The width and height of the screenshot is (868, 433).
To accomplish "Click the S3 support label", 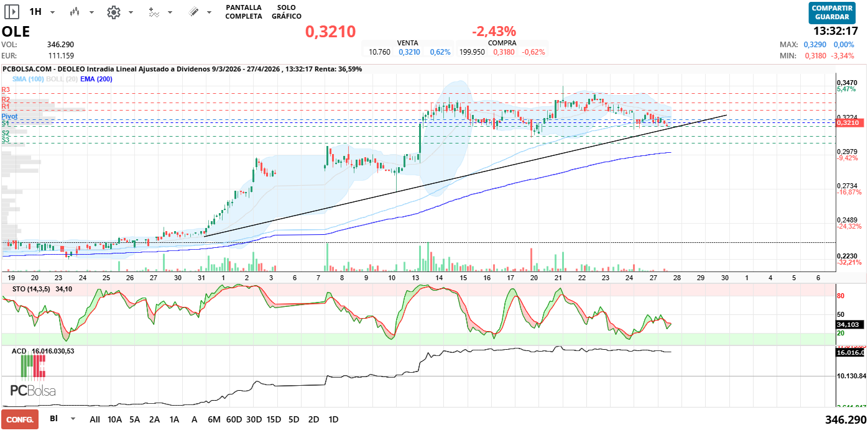I will [x=6, y=140].
